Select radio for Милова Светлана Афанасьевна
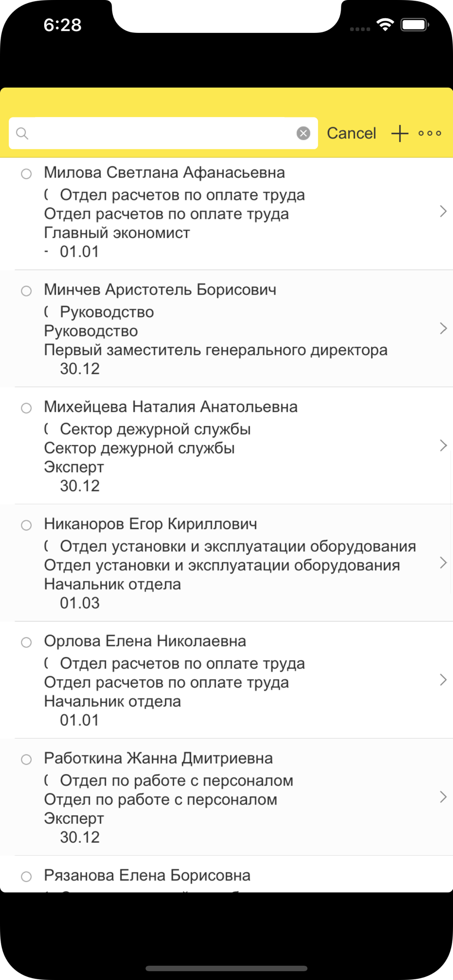 (26, 174)
